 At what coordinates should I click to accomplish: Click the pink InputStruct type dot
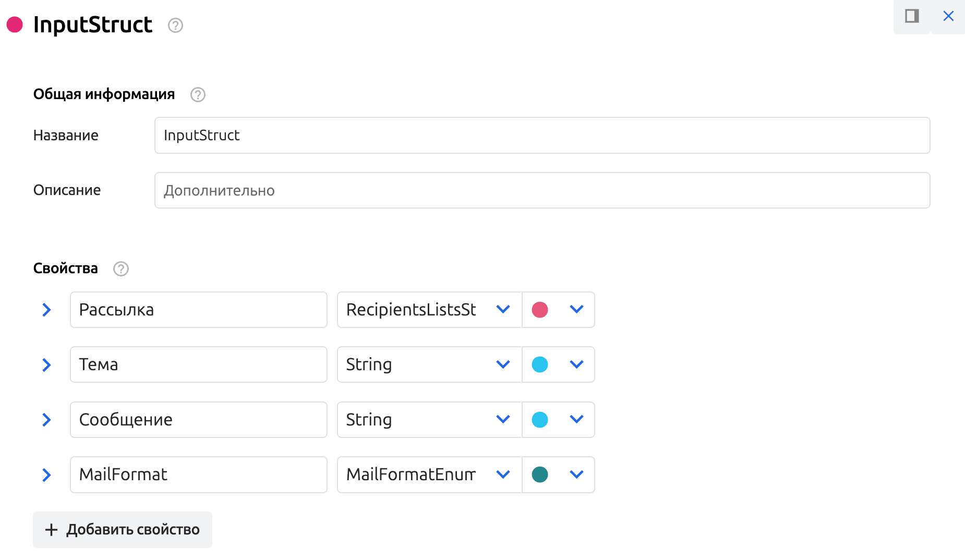(x=15, y=25)
